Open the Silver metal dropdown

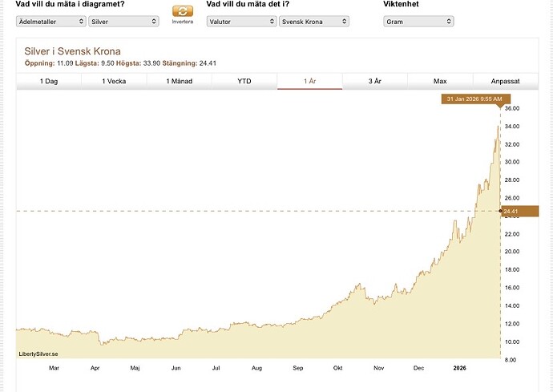pyautogui.click(x=123, y=21)
